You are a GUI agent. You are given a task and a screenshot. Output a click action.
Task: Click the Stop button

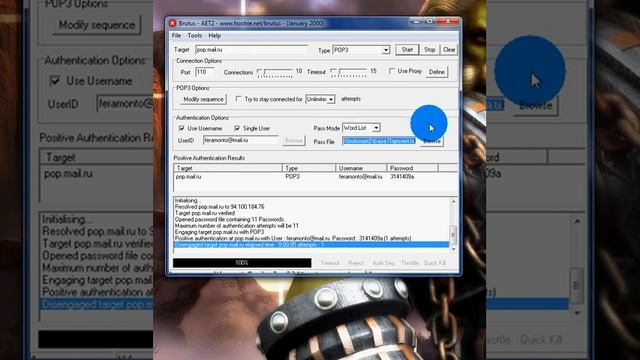429,49
